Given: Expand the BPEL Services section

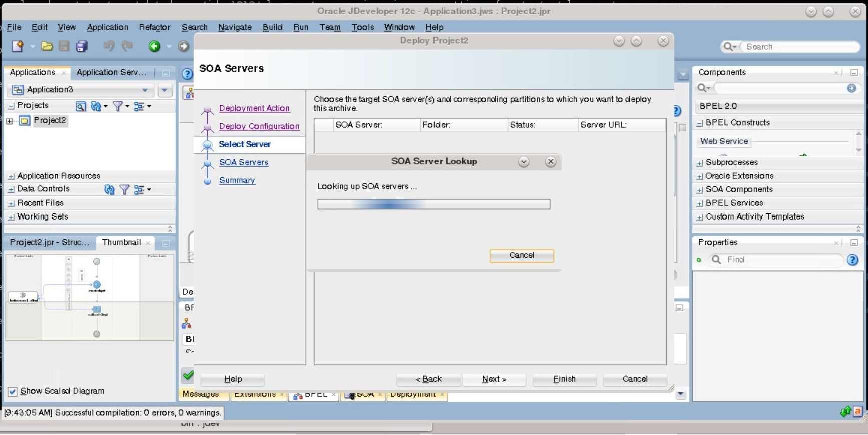Looking at the screenshot, I should [x=699, y=203].
